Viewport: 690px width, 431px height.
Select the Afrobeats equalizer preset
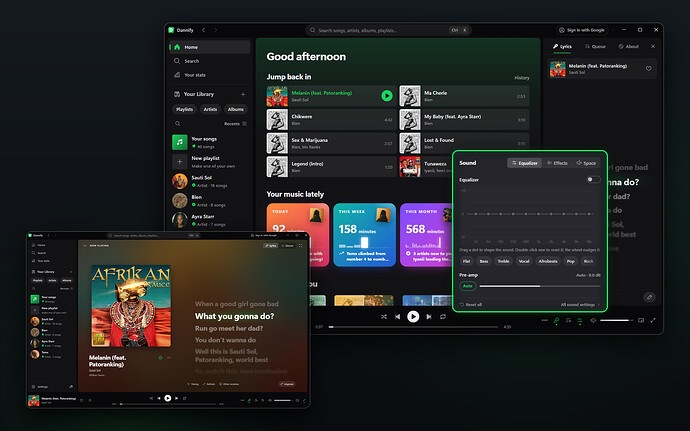pyautogui.click(x=548, y=261)
